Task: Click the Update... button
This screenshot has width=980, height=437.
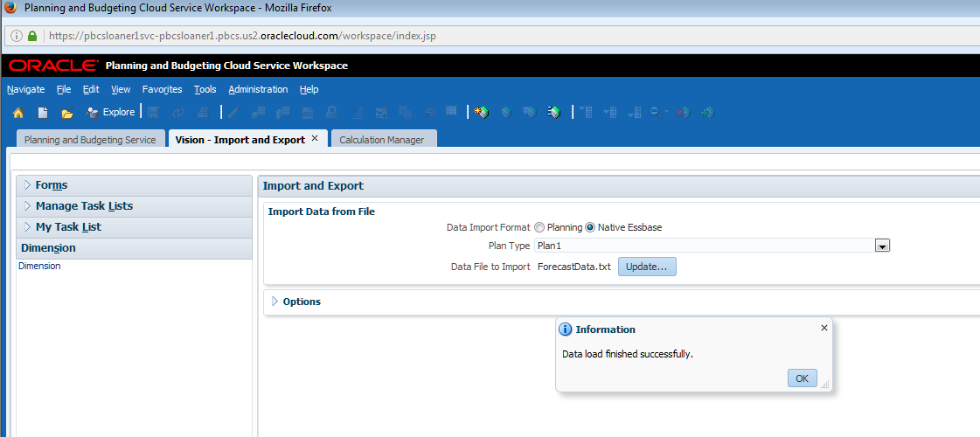Action: click(647, 267)
